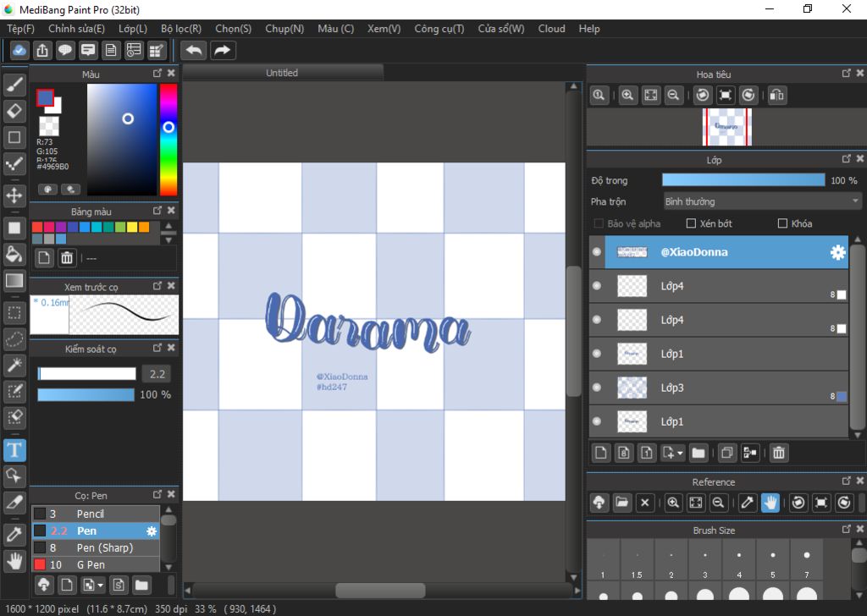Float the Hoa tiêu navigator panel

click(847, 74)
